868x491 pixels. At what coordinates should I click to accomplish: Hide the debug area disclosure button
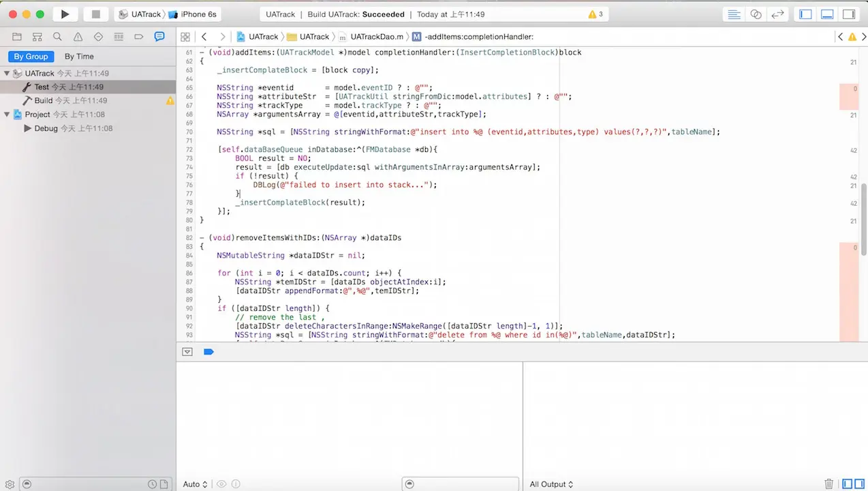(x=187, y=352)
